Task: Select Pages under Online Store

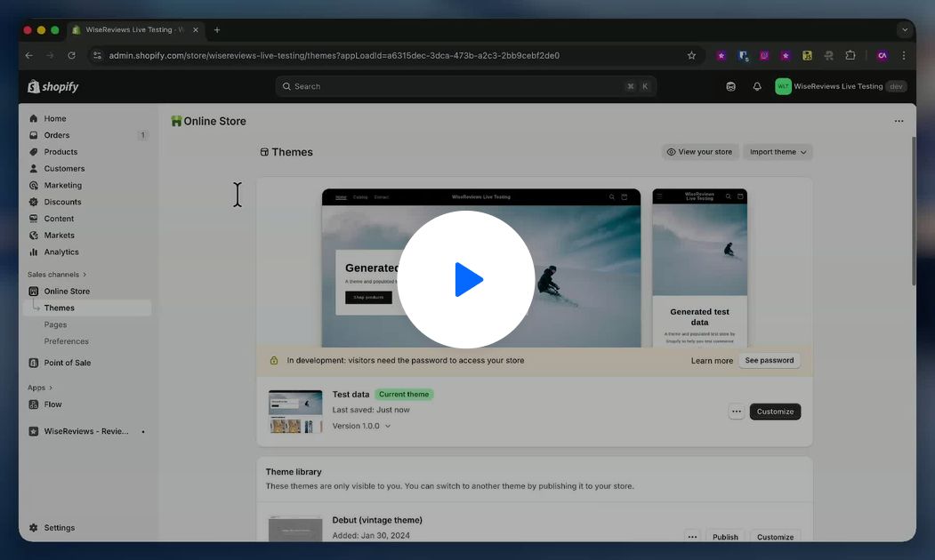Action: (55, 324)
